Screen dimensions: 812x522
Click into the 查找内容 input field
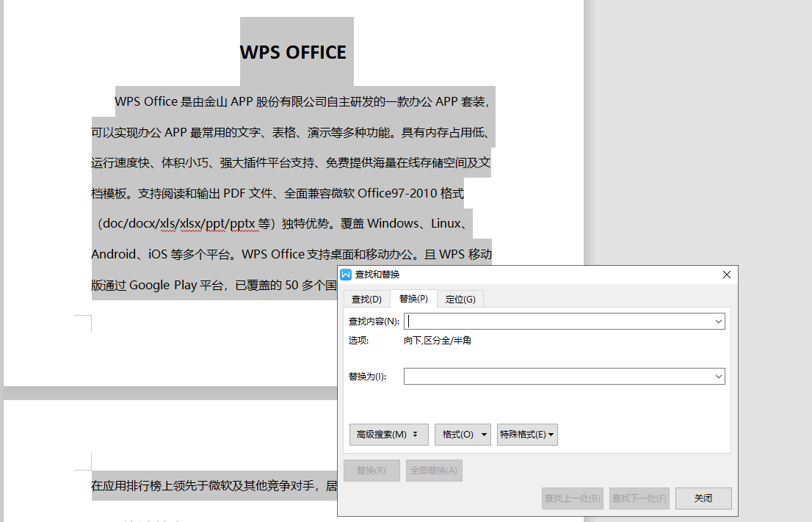coord(558,321)
